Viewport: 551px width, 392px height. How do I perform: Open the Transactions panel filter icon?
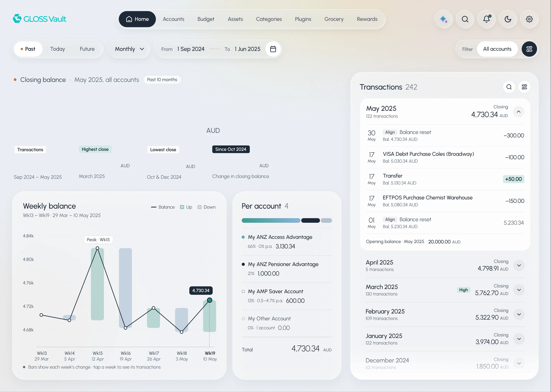tap(524, 87)
